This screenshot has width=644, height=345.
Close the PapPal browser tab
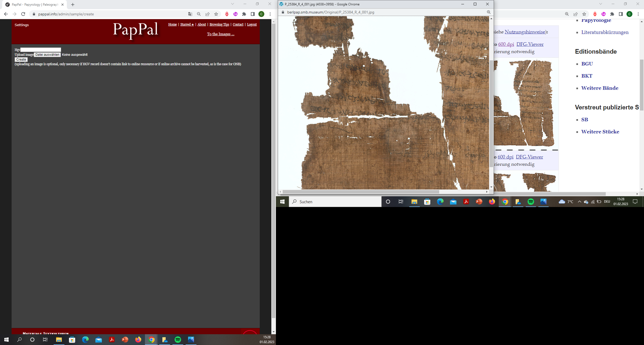(63, 5)
